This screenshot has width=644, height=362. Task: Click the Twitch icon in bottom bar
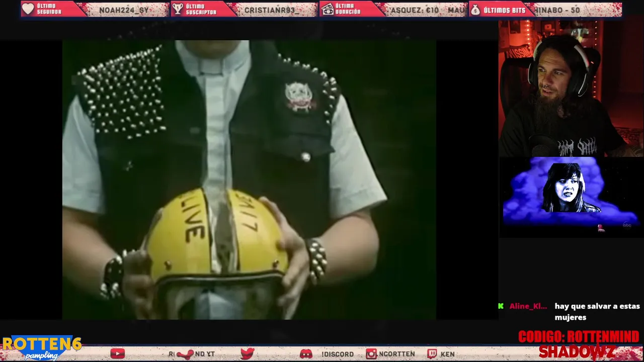point(432,354)
